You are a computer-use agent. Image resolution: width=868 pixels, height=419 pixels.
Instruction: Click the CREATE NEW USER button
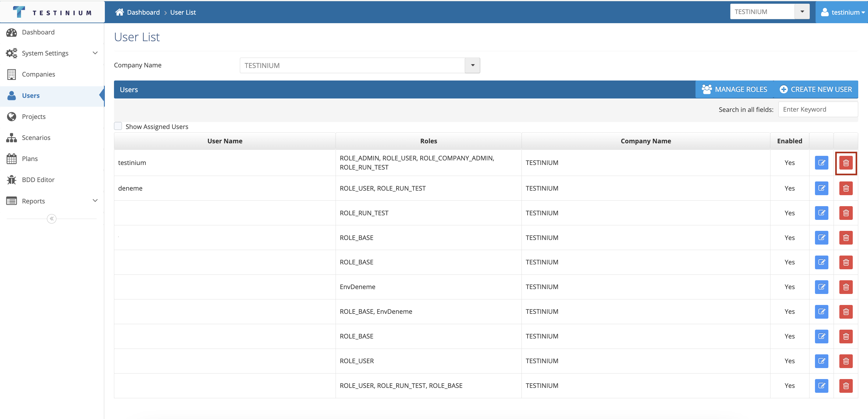[816, 89]
